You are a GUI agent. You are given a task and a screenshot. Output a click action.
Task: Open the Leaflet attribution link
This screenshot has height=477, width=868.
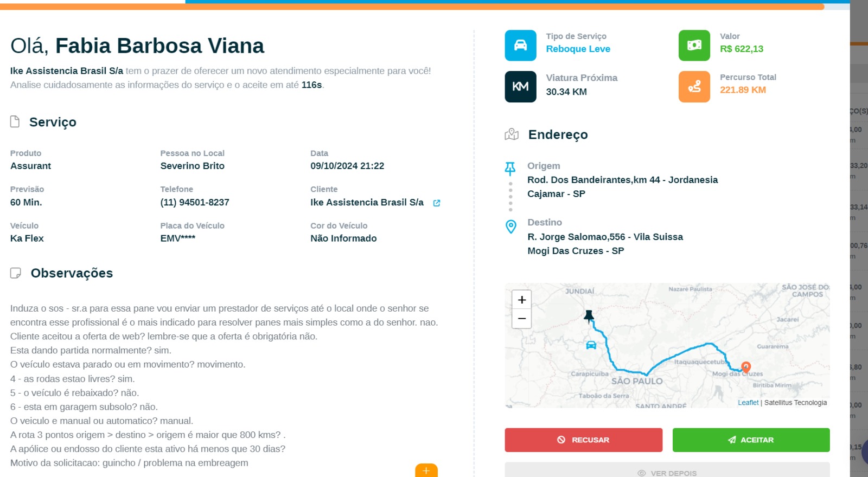pos(748,403)
